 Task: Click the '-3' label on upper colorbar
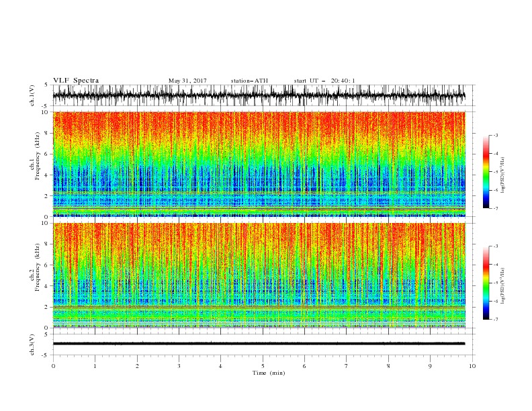496,135
